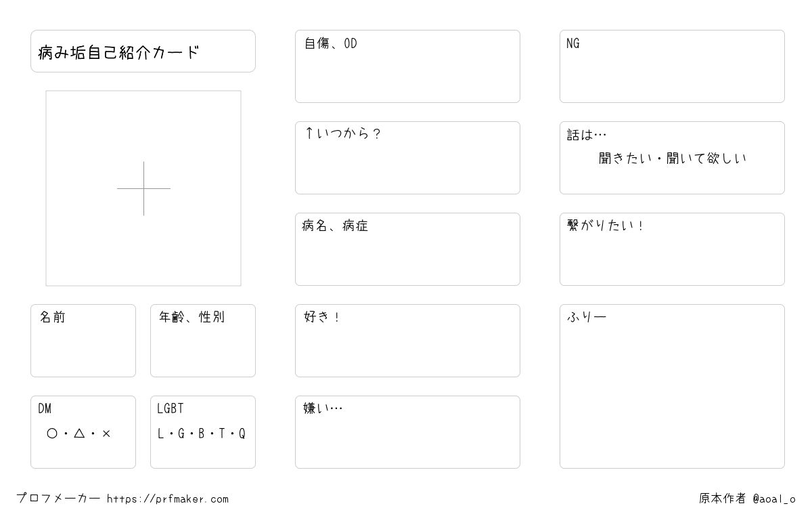The width and height of the screenshot is (812, 508).
Task: Click the ↑いつから? text box
Action: pos(407,158)
